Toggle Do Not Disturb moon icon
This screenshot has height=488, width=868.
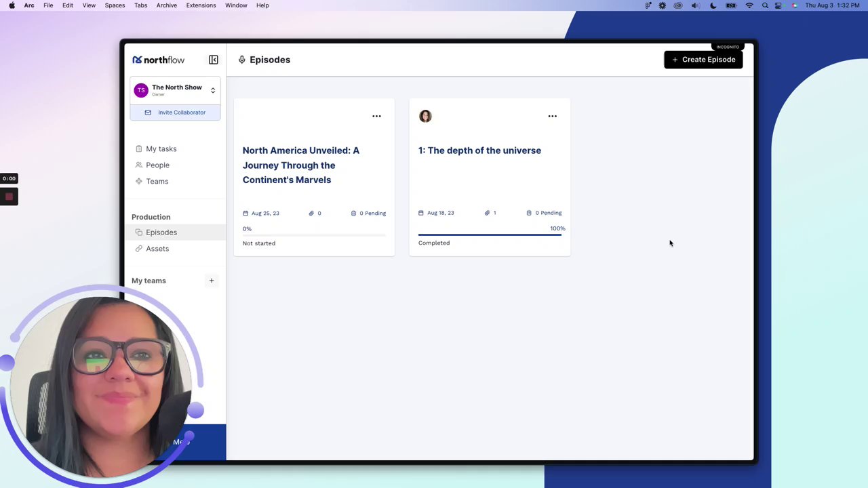click(x=713, y=5)
